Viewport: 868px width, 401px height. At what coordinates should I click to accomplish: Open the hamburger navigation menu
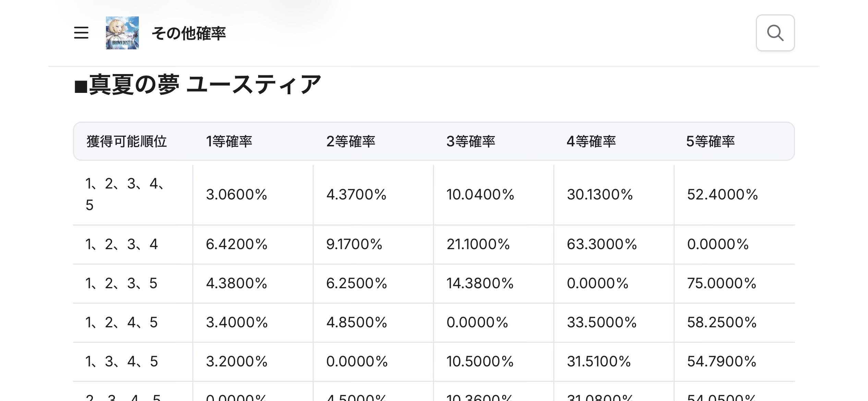point(81,33)
